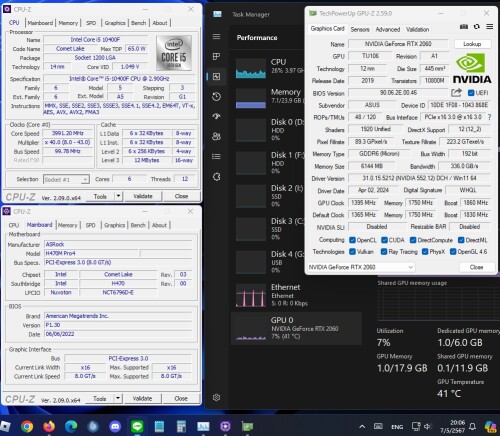Open Advanced tab in GPU-Z
The width and height of the screenshot is (500, 436).
[388, 29]
